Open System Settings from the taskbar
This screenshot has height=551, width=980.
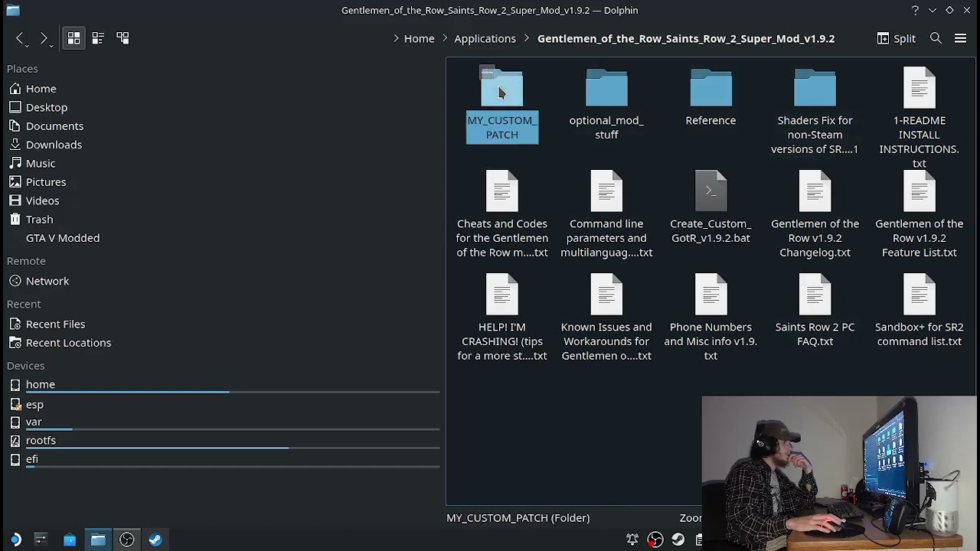coord(41,540)
